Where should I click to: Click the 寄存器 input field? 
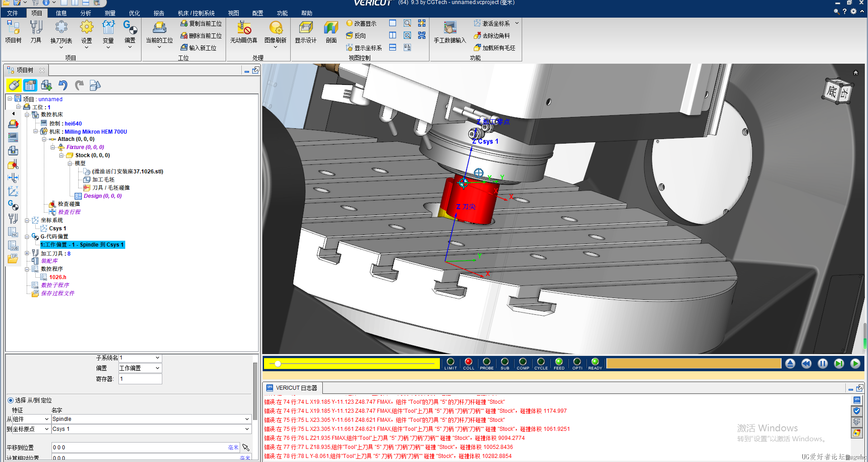[x=140, y=379]
